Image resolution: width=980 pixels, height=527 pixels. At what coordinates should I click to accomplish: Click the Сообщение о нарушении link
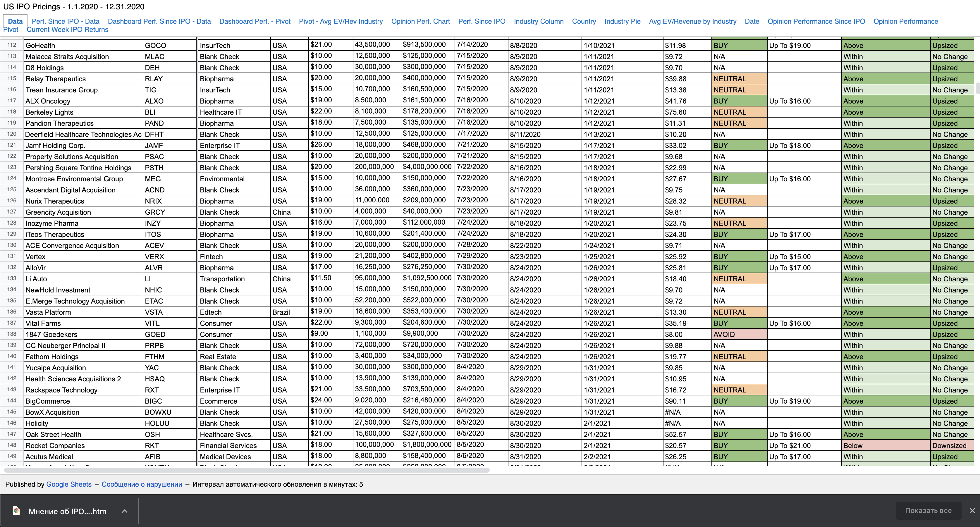142,484
